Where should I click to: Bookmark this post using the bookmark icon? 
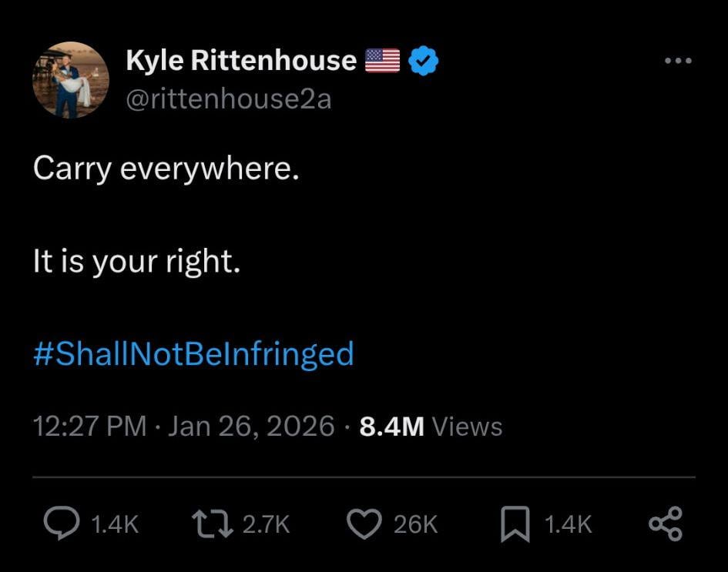coord(515,523)
